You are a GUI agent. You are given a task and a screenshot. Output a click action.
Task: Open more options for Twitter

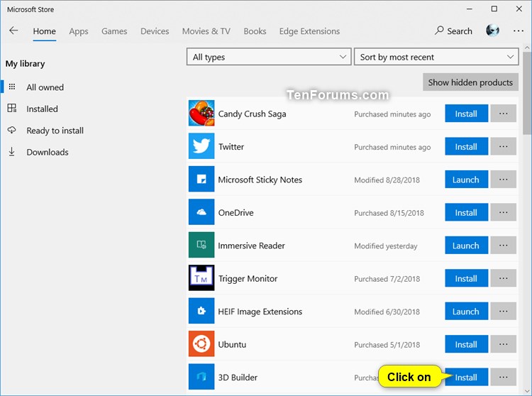tap(504, 146)
